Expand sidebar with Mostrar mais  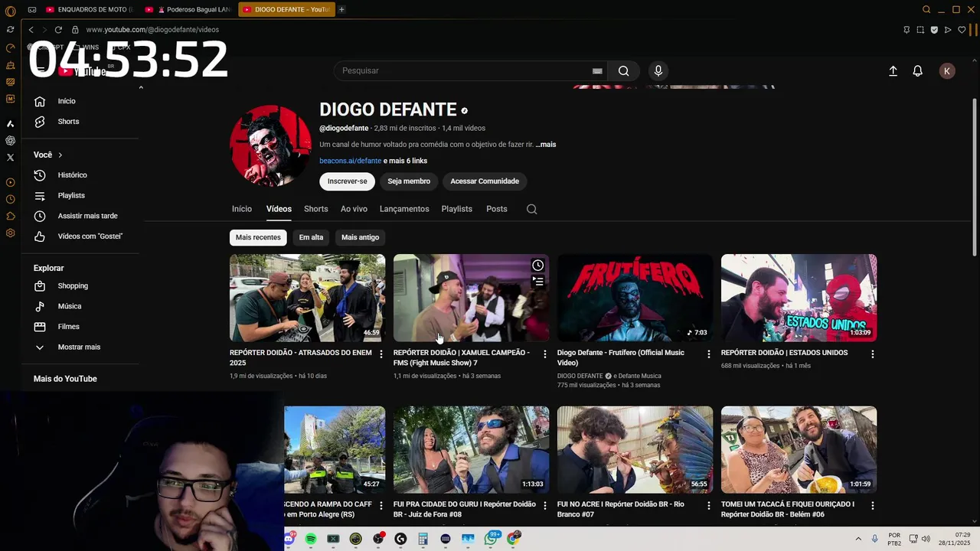coord(80,347)
